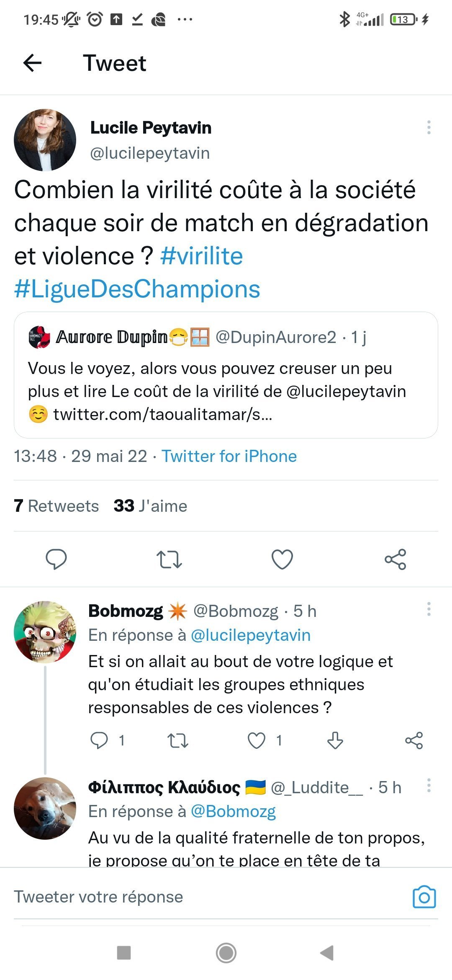Retweet Bobmozg's reply
Image resolution: width=452 pixels, height=980 pixels.
[x=178, y=740]
